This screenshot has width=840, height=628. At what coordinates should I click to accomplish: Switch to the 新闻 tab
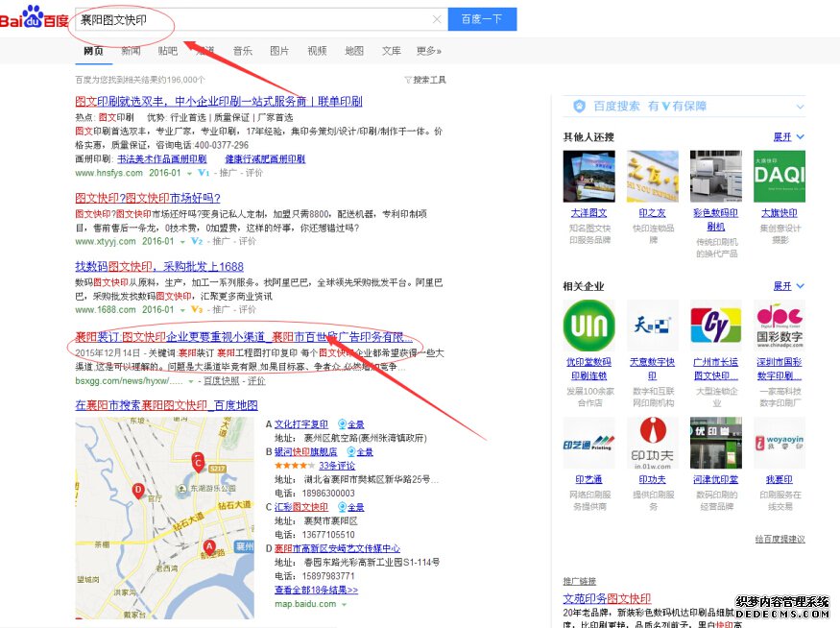point(131,51)
